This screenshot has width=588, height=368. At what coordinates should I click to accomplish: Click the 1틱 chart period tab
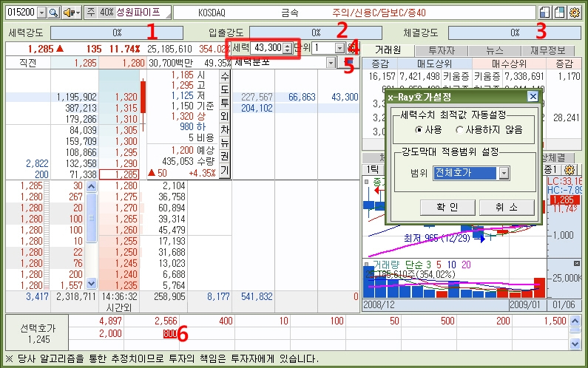pos(372,169)
